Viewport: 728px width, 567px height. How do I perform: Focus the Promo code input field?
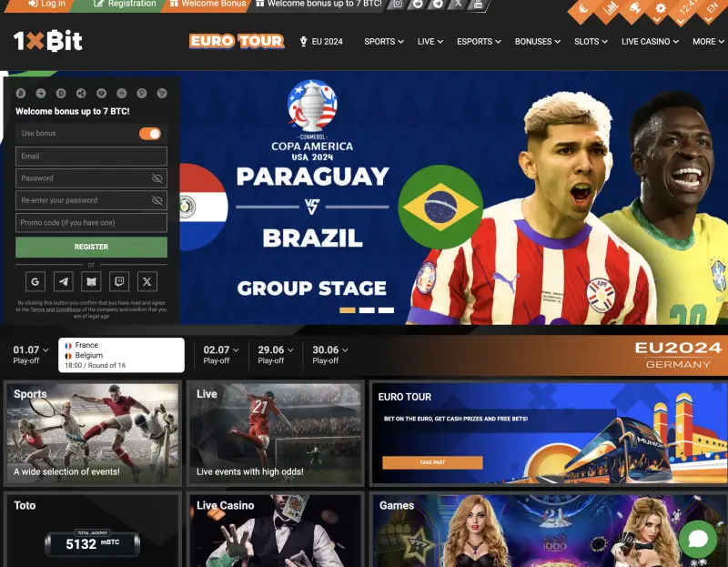[x=91, y=223]
